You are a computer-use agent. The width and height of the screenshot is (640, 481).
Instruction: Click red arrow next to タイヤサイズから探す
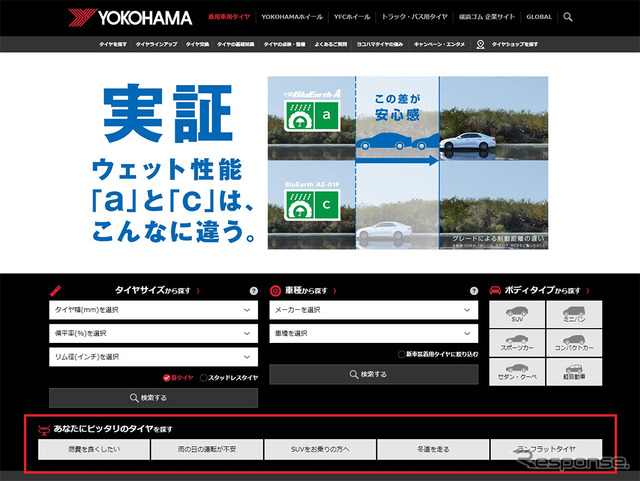click(x=198, y=291)
